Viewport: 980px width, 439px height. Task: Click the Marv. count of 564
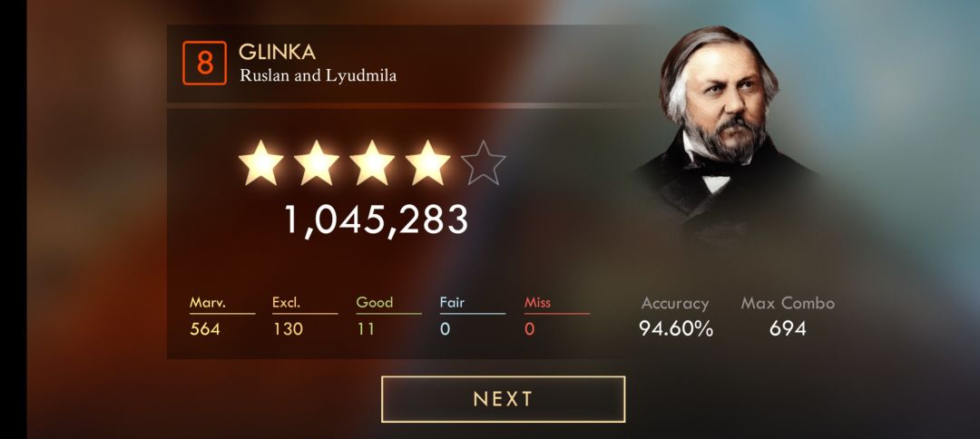click(205, 328)
